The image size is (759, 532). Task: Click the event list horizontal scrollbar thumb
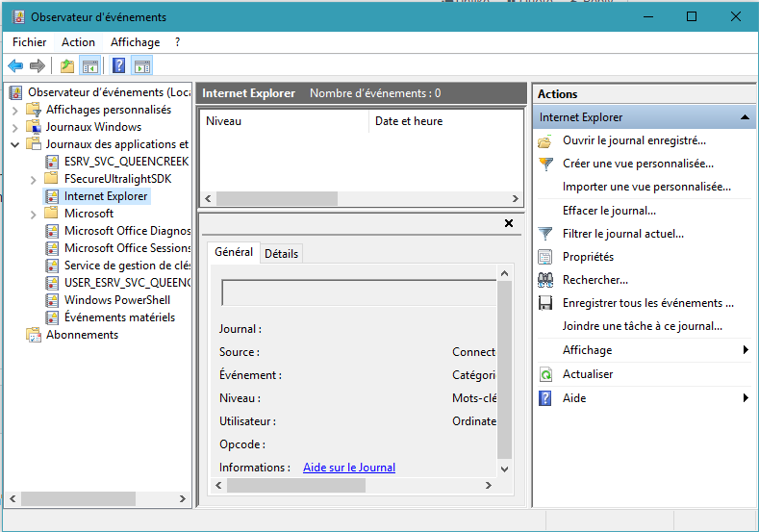[277, 198]
